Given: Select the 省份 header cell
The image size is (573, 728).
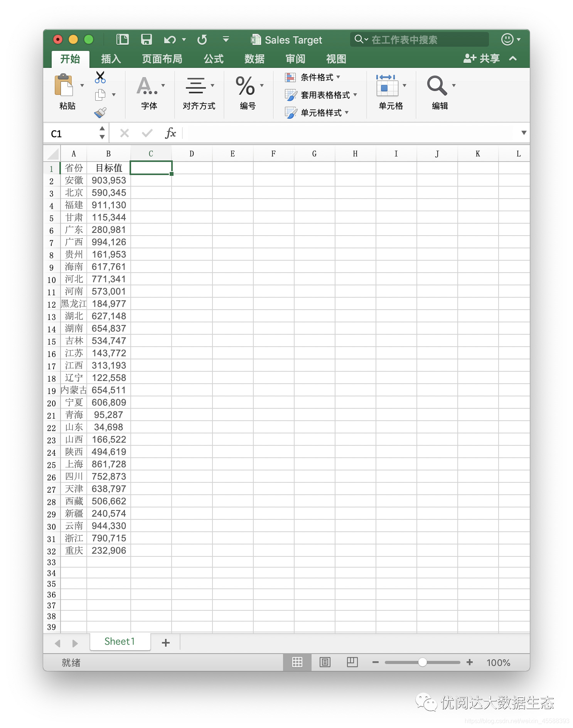Looking at the screenshot, I should [74, 168].
